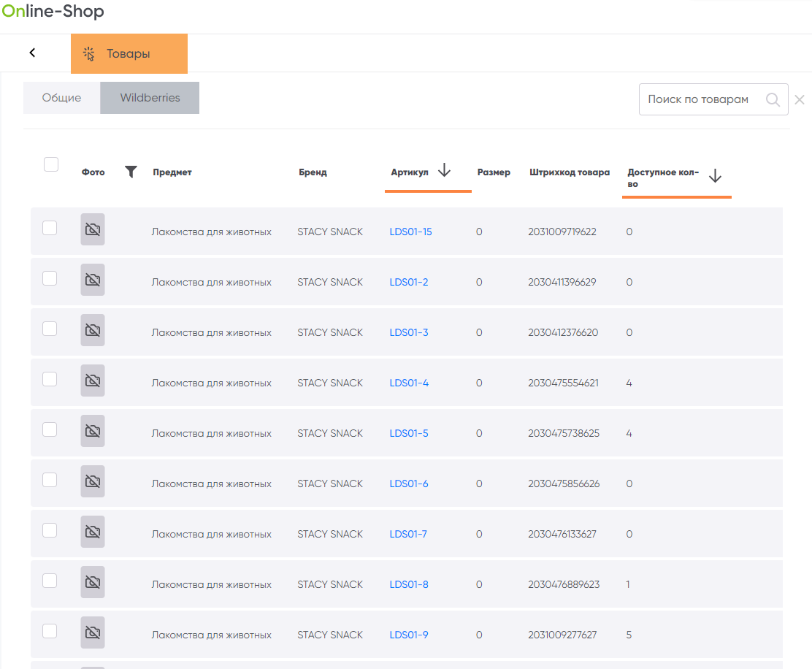Select barcode 2031009277627
The width and height of the screenshot is (812, 669).
tap(562, 635)
